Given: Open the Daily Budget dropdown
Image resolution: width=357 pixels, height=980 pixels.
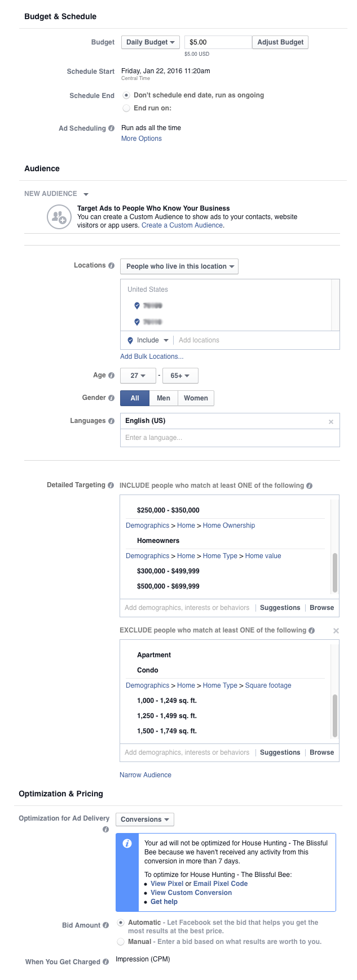Looking at the screenshot, I should click(151, 42).
